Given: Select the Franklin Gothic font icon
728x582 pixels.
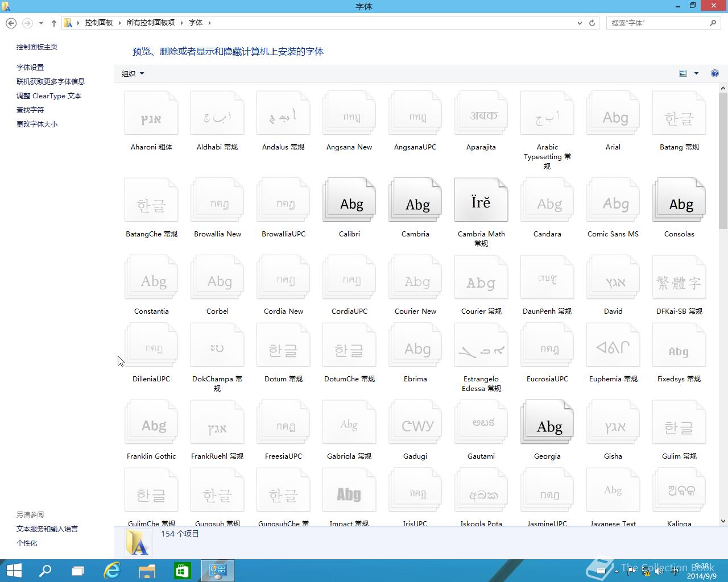Looking at the screenshot, I should tap(151, 422).
